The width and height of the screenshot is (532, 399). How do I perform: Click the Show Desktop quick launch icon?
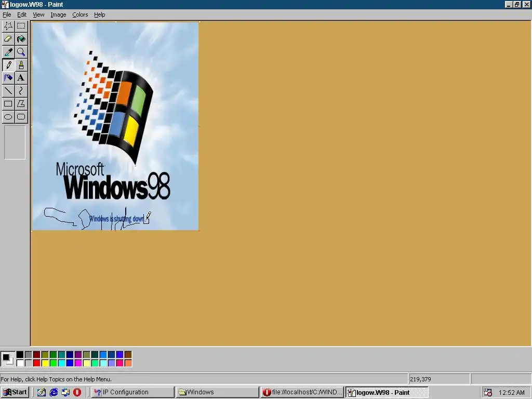click(x=42, y=392)
